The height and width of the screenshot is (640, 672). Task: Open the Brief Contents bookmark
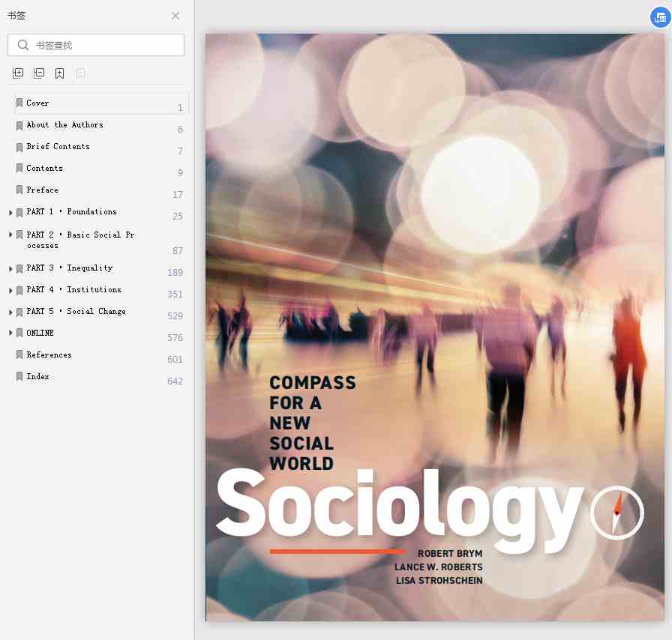(x=58, y=146)
